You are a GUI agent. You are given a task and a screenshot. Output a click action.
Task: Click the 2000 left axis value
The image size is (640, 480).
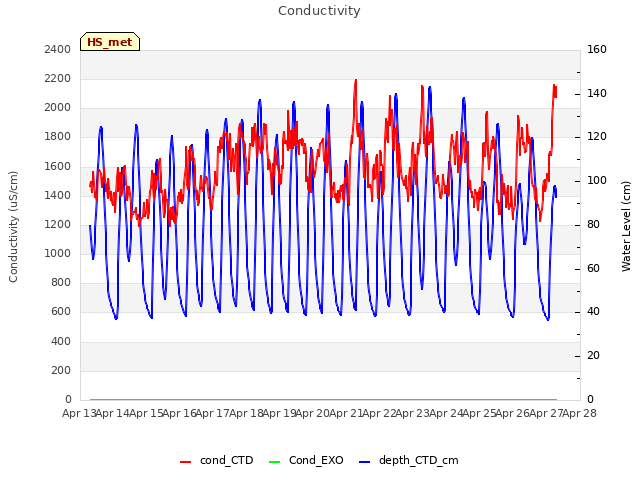click(58, 108)
